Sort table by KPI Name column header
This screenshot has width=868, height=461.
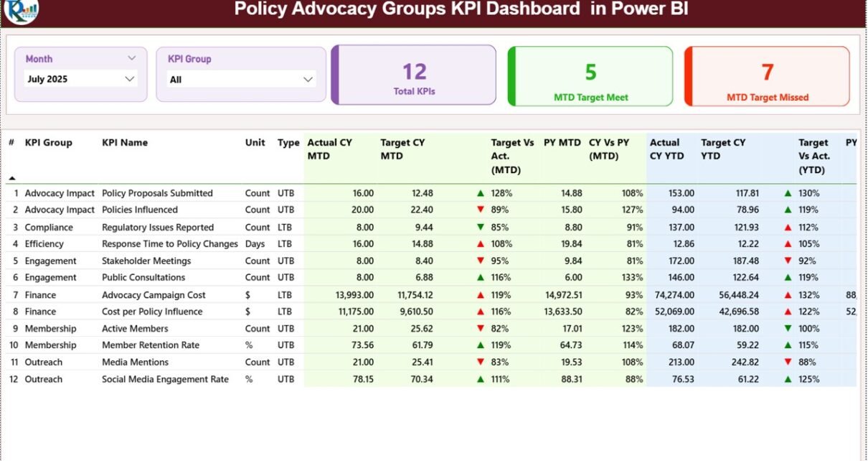pos(125,143)
